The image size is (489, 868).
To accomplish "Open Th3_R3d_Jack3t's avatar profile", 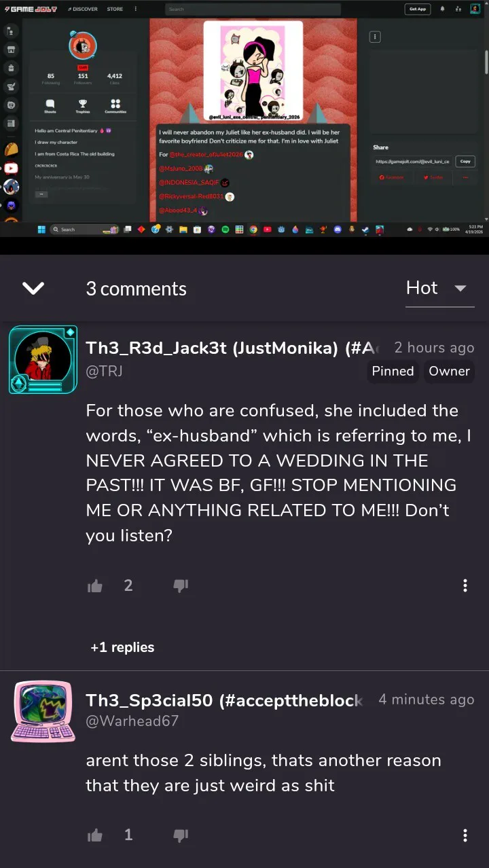I will [42, 360].
